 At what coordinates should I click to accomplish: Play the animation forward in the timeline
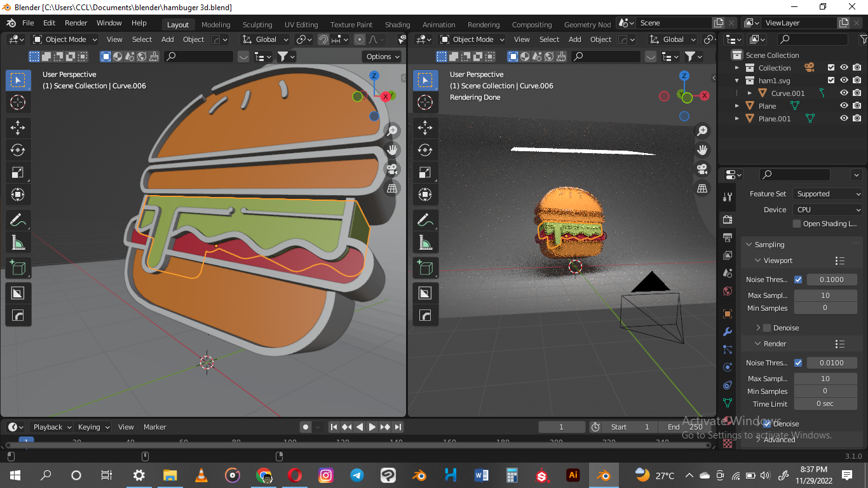(x=372, y=427)
